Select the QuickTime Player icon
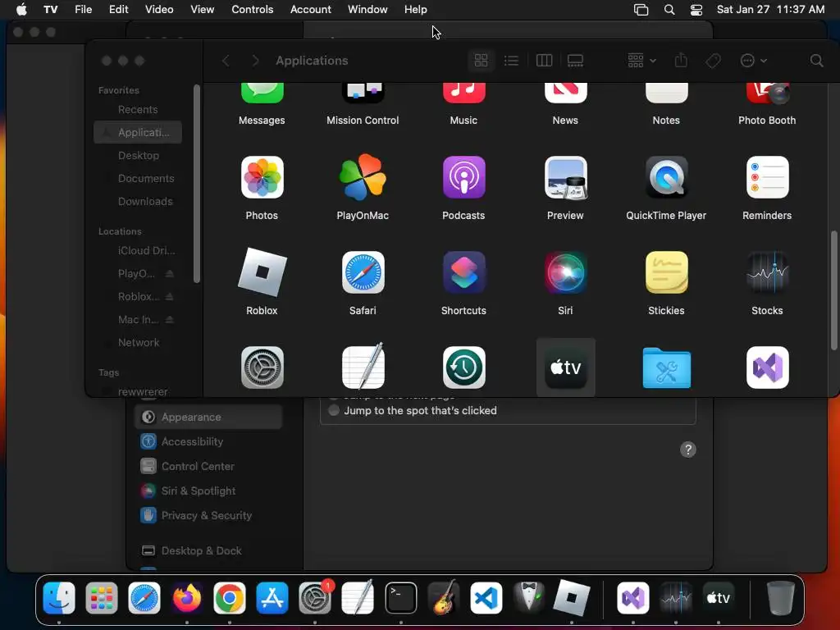Image resolution: width=840 pixels, height=630 pixels. [666, 177]
